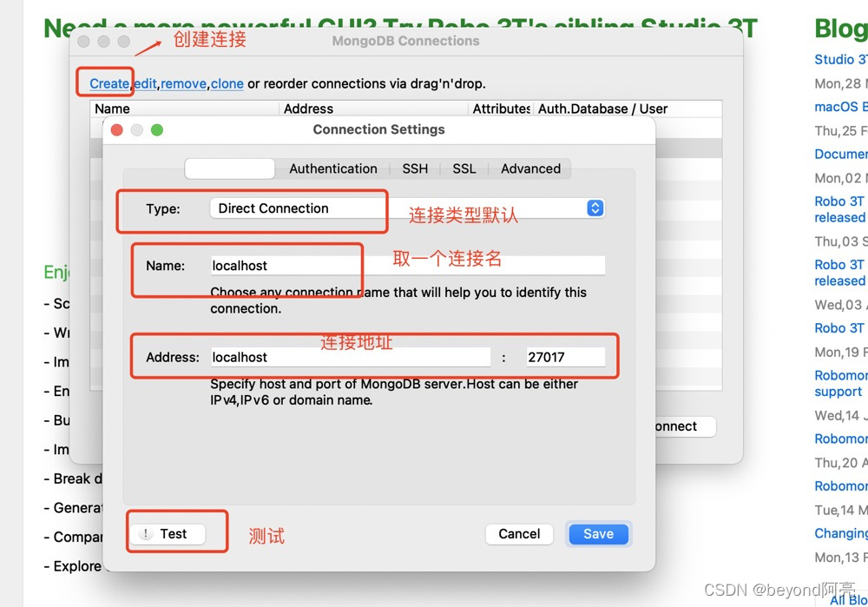Click the edit link in MongoDB Connections
This screenshot has width=868, height=607.
(x=145, y=83)
